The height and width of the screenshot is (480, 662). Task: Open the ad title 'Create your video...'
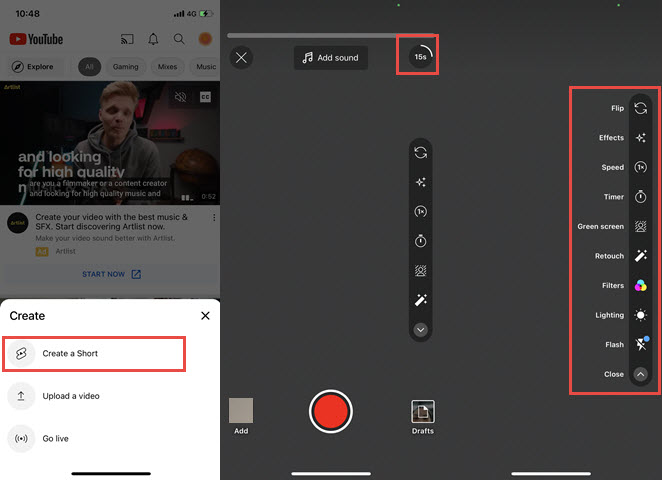(x=111, y=222)
